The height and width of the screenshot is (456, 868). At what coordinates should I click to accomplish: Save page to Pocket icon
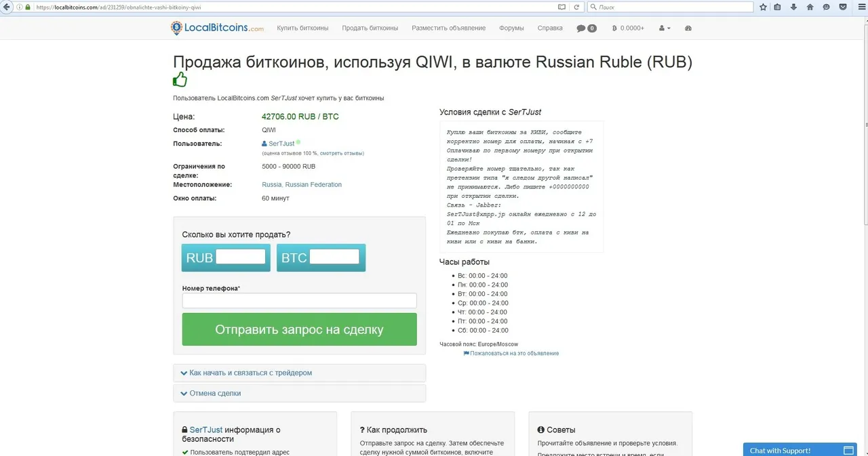coord(843,7)
